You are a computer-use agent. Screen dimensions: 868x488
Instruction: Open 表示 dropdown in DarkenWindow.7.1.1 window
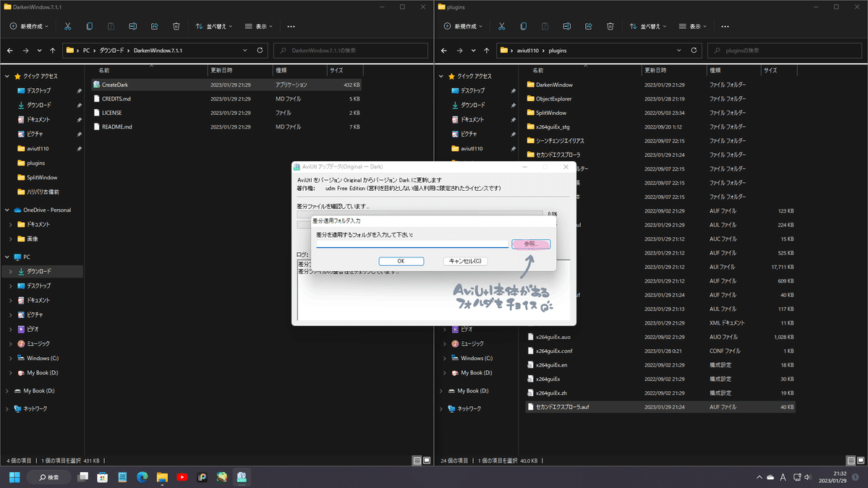258,26
